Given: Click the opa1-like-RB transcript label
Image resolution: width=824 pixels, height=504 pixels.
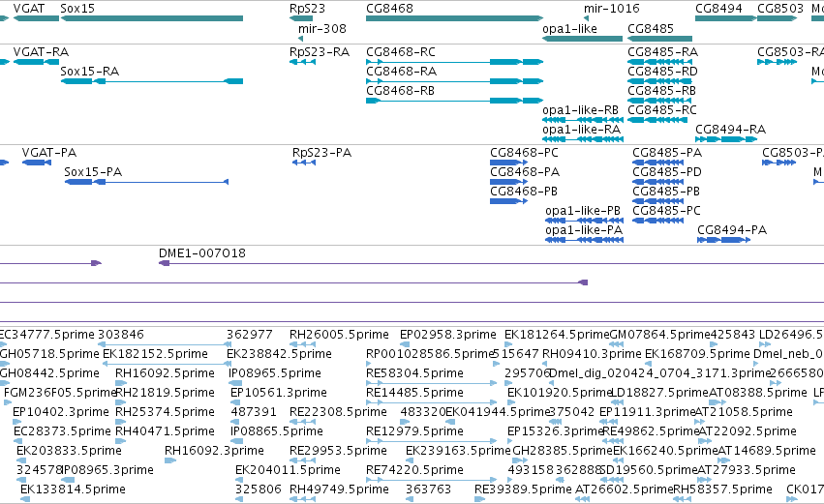Looking at the screenshot, I should coord(580,109).
